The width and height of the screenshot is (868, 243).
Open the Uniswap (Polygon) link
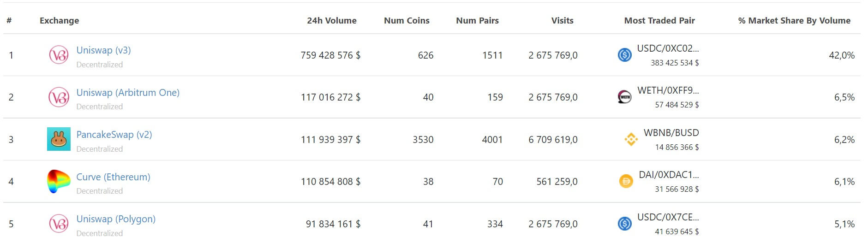point(116,219)
